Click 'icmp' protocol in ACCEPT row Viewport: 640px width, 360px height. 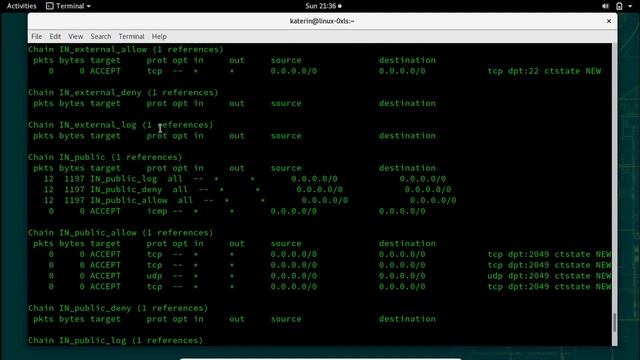point(157,211)
